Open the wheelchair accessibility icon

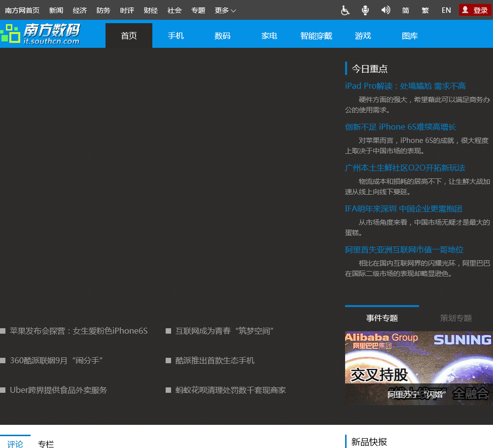click(345, 10)
